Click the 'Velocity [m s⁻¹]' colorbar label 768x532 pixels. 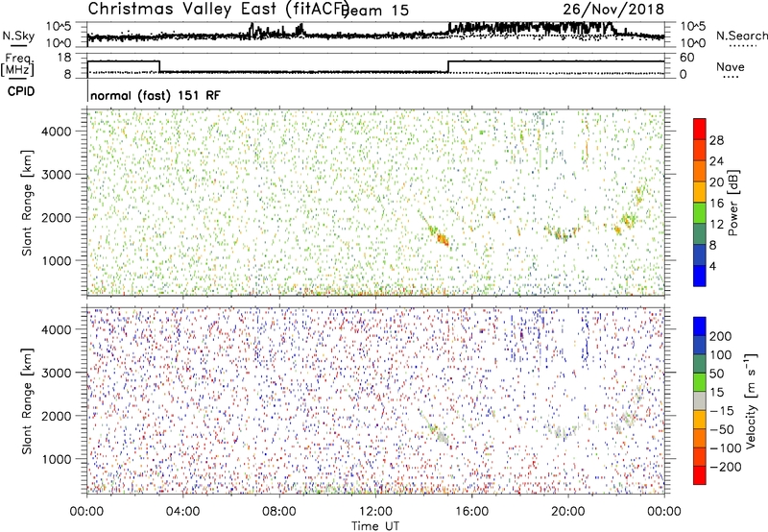751,400
